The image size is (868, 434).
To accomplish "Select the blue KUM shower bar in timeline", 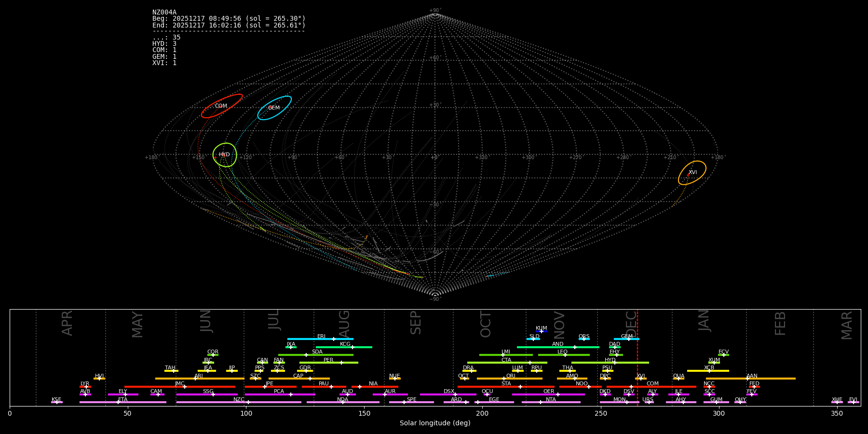I will [542, 331].
